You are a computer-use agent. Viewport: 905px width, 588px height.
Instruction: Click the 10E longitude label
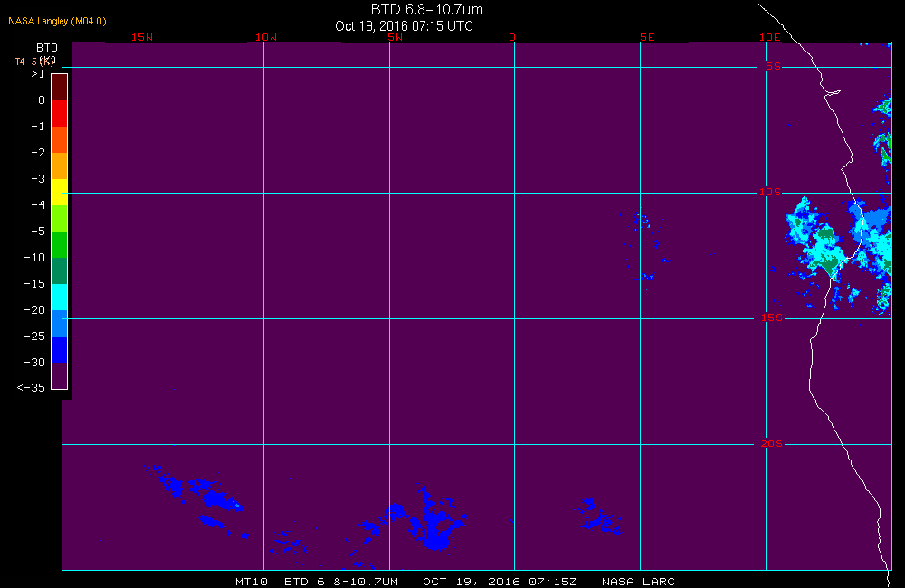point(769,37)
